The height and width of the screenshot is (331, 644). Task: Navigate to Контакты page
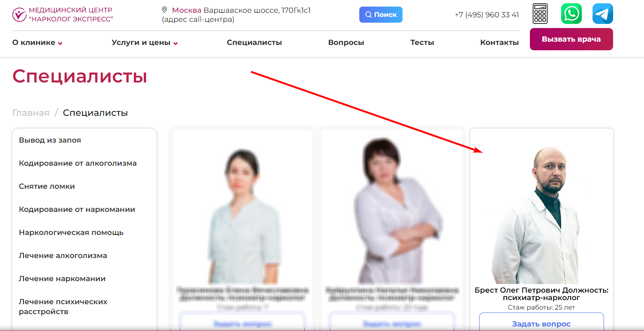click(499, 42)
